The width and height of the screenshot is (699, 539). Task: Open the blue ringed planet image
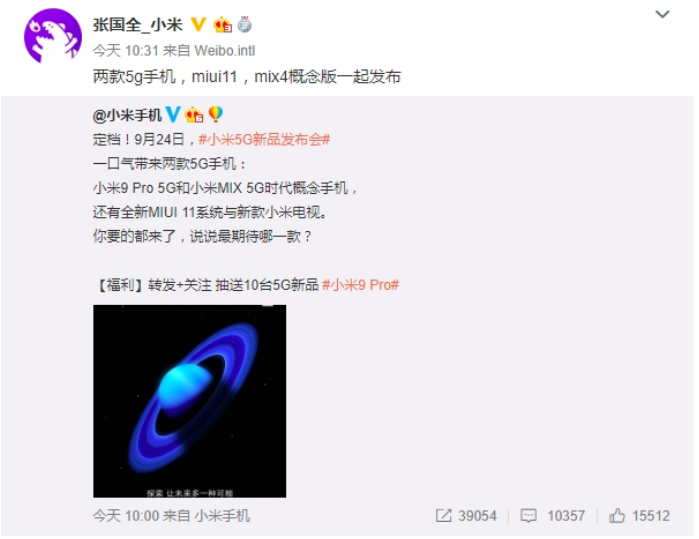coord(189,401)
